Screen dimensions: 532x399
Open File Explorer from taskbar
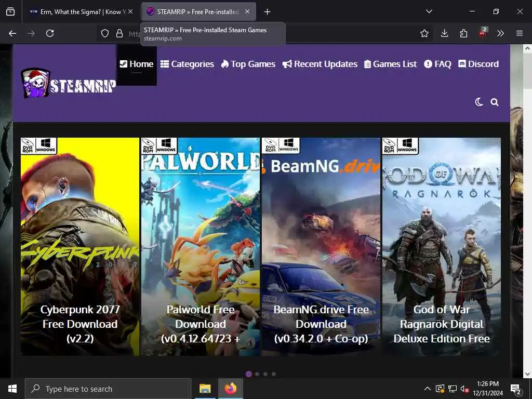[205, 389]
